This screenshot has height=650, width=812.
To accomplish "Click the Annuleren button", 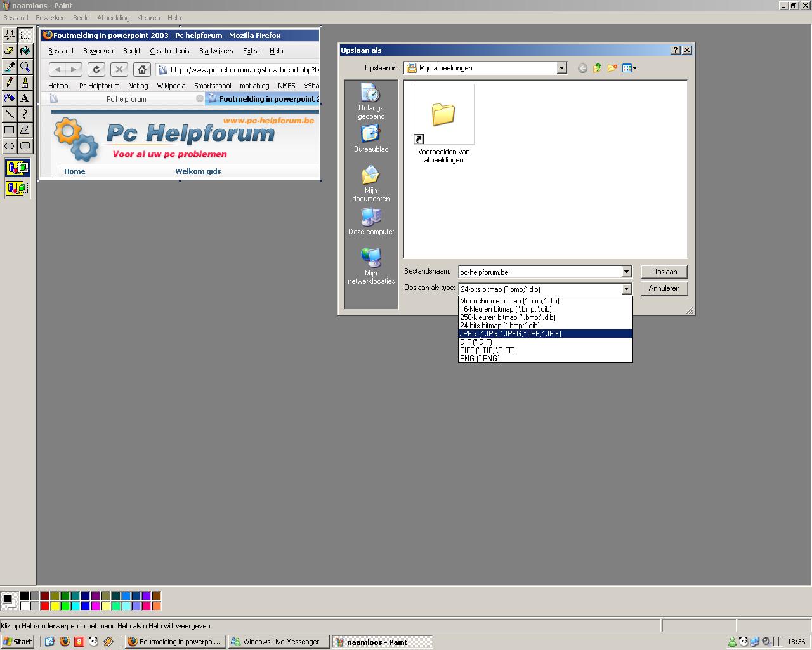I will point(664,288).
